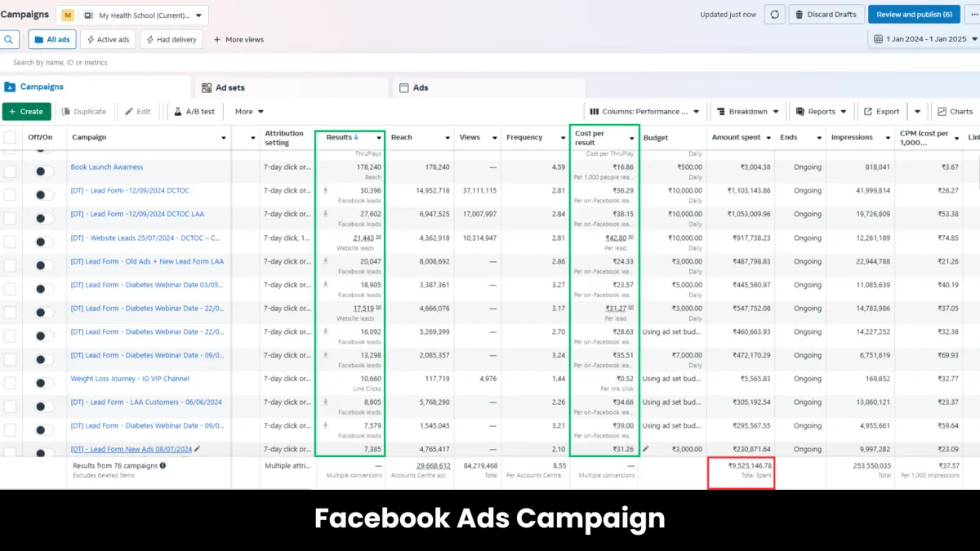This screenshot has width=980, height=551.
Task: Click the download icon next to 30,396 results
Action: pyautogui.click(x=326, y=190)
